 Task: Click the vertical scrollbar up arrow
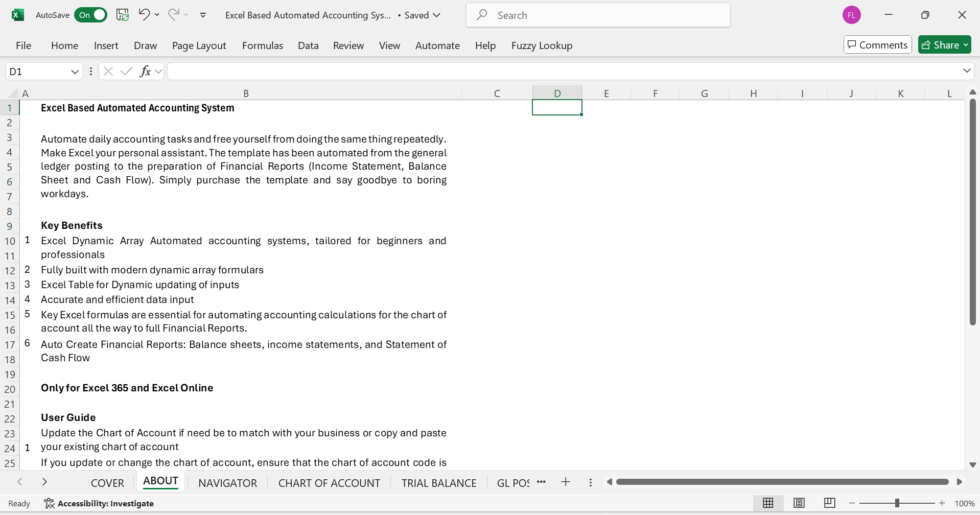[972, 92]
